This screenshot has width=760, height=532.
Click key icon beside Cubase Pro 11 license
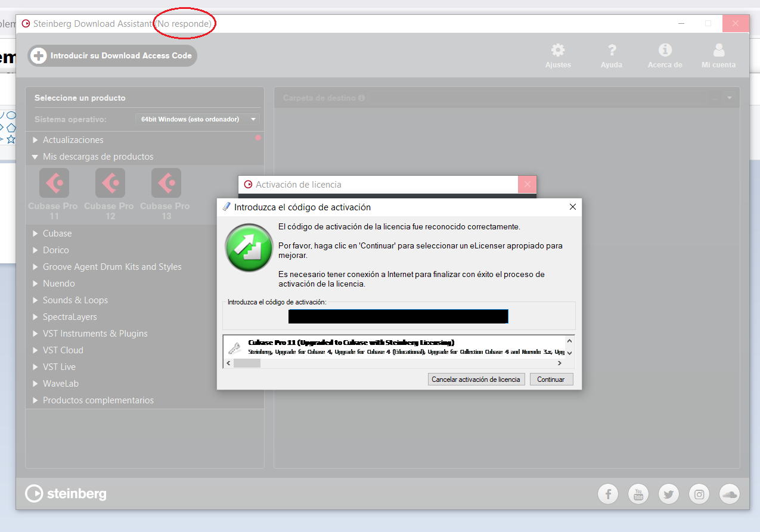pos(235,349)
